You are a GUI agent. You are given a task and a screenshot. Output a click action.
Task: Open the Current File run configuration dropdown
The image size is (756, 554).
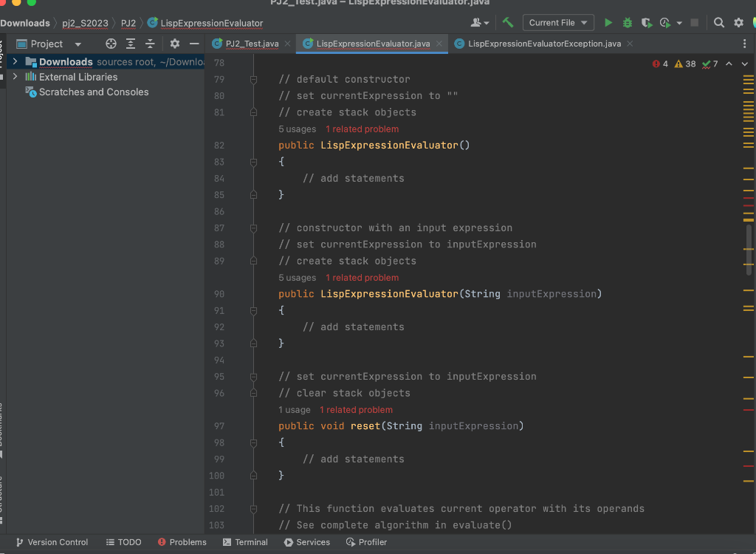(x=558, y=23)
